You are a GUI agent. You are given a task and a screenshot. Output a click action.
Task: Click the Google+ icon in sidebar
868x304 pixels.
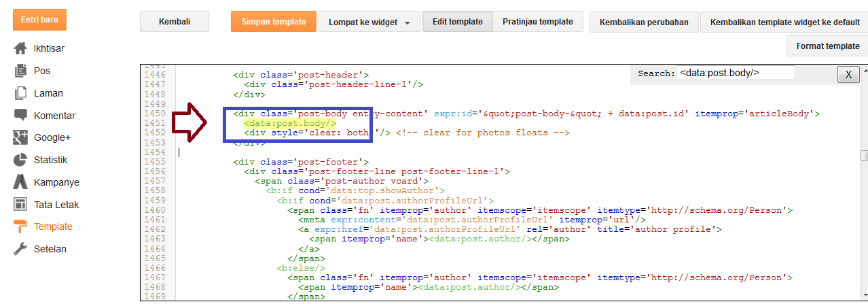20,138
